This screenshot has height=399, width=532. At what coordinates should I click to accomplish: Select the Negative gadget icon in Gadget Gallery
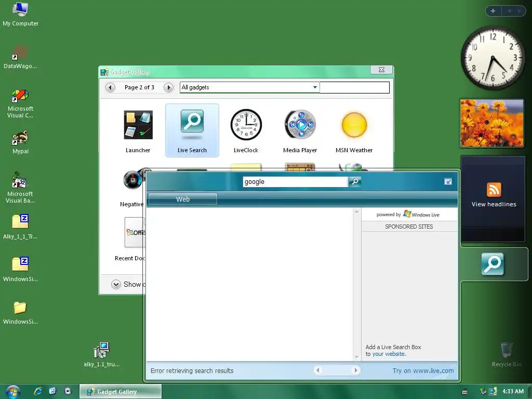coord(134,180)
